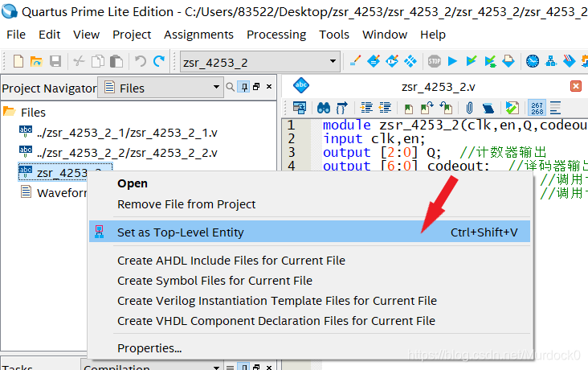Click code line 1 module declaration
Viewport: 588px width, 370px height.
(455, 125)
